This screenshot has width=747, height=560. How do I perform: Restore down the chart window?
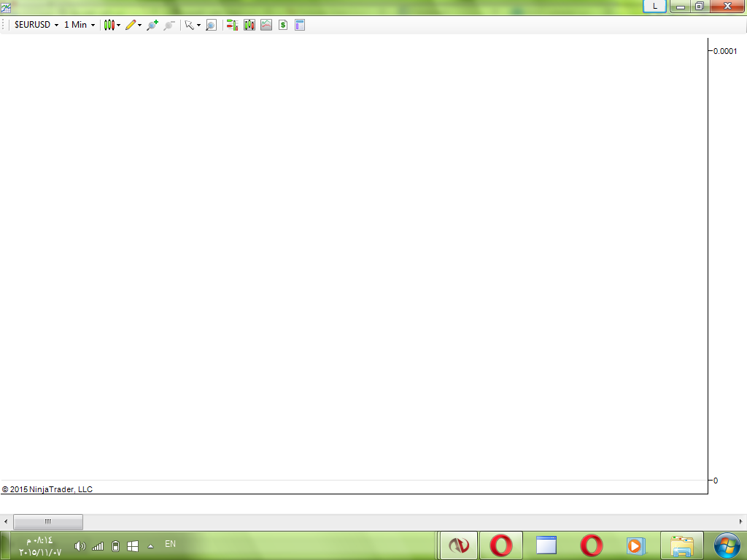[x=700, y=6]
